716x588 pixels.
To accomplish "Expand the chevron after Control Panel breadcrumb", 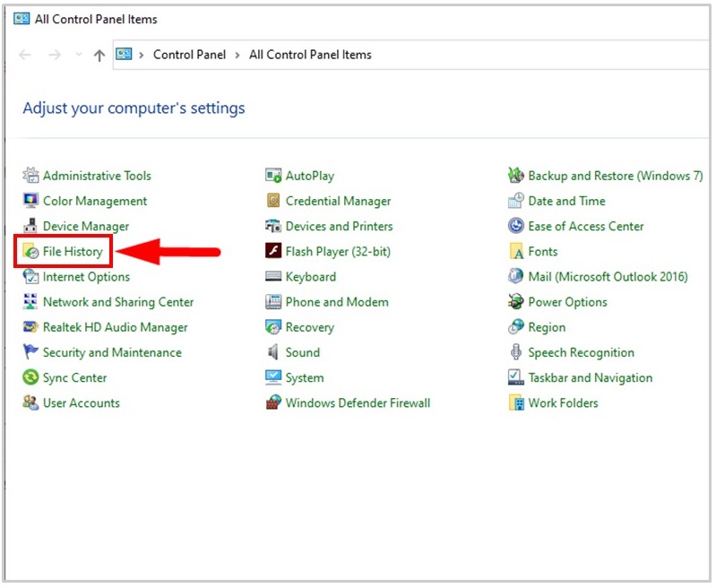I will (x=237, y=55).
